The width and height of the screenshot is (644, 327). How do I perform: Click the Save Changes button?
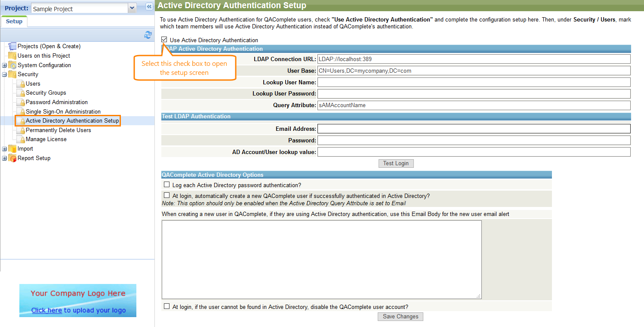[401, 317]
